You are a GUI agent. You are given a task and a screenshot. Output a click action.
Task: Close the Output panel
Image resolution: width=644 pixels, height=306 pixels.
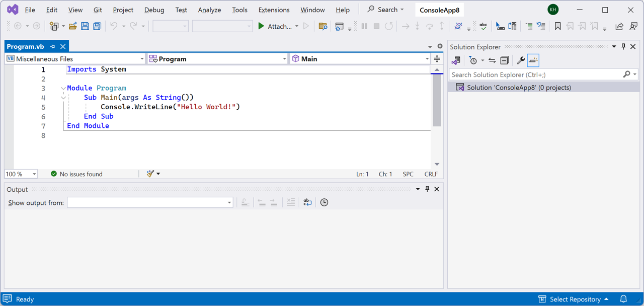click(437, 189)
